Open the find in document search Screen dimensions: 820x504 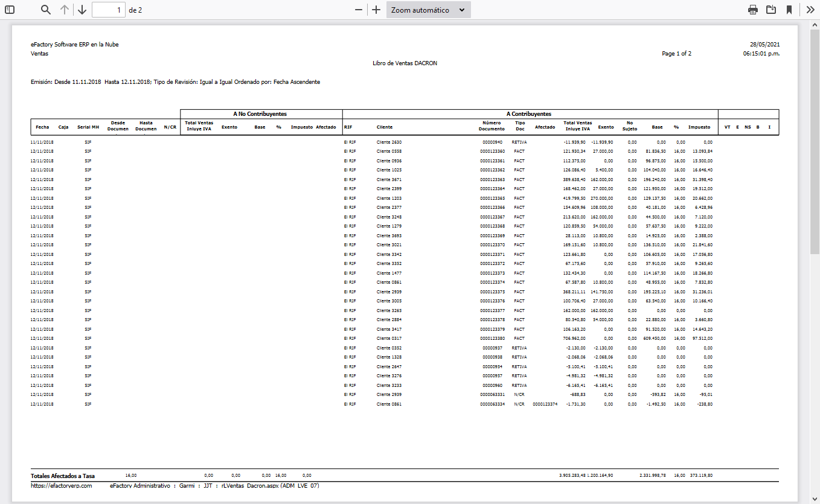coord(46,10)
